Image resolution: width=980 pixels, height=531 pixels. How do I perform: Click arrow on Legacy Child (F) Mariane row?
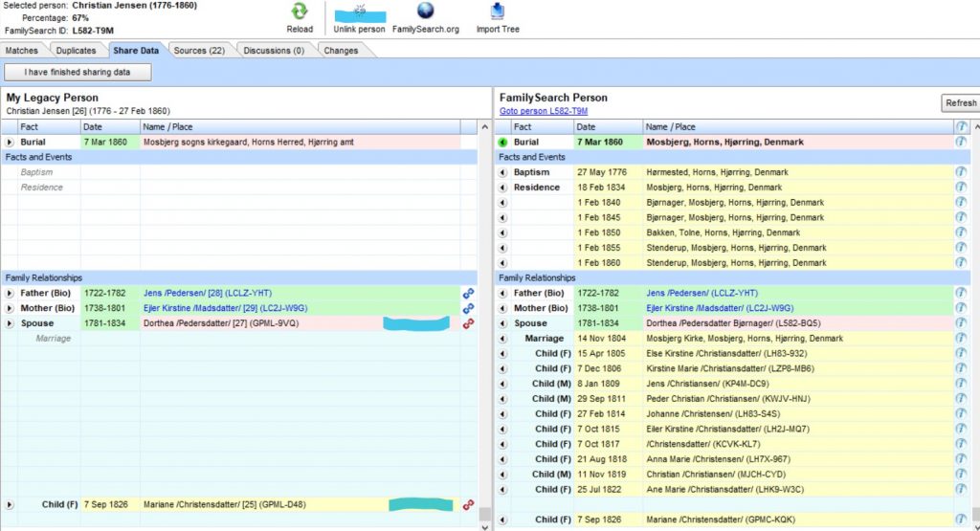(x=10, y=505)
